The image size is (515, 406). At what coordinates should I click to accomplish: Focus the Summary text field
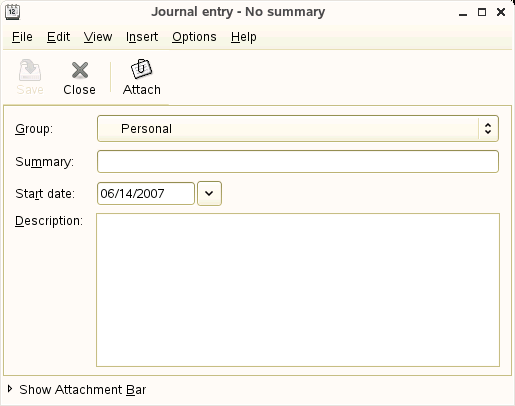pyautogui.click(x=298, y=162)
